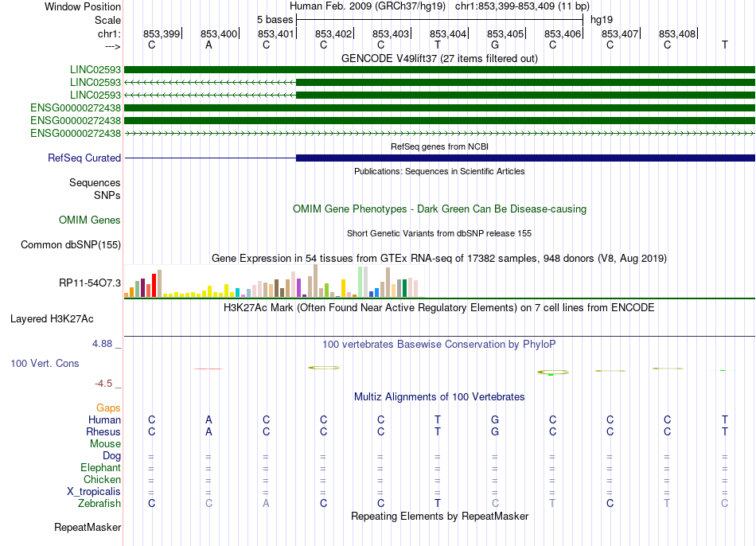Open Repeating Elements by RepeatMasker title

pyautogui.click(x=439, y=516)
